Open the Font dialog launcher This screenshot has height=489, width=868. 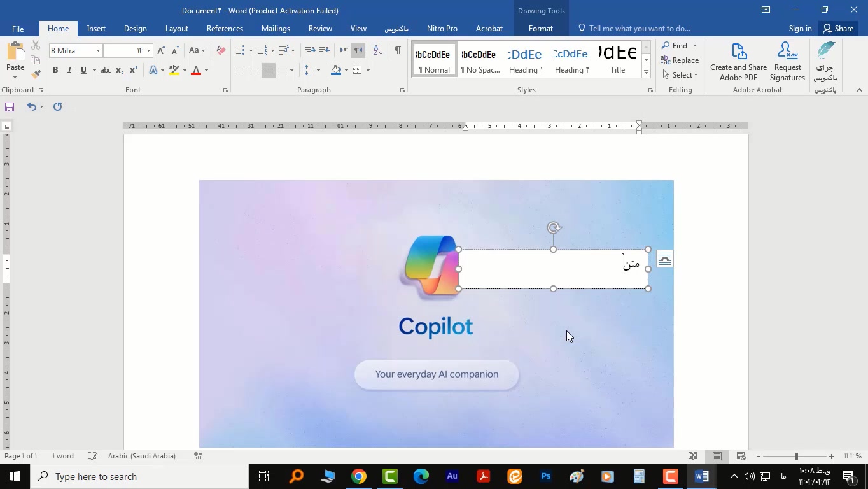click(x=225, y=90)
